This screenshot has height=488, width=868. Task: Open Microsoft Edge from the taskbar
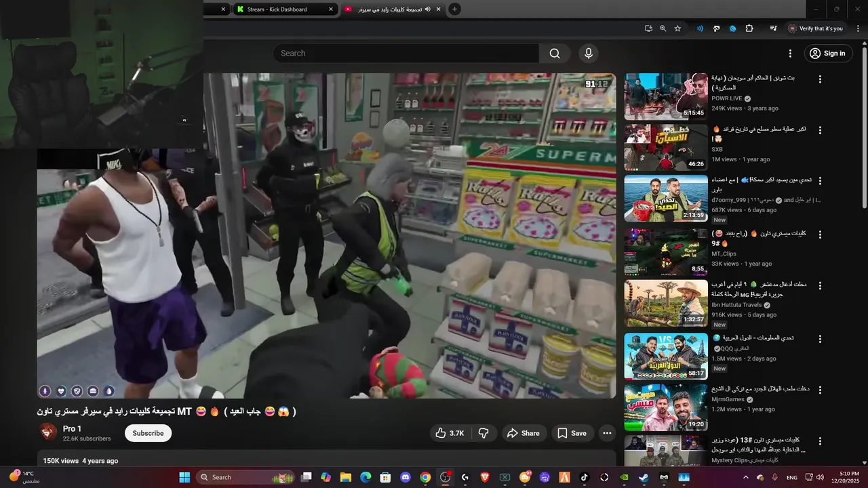tap(366, 477)
